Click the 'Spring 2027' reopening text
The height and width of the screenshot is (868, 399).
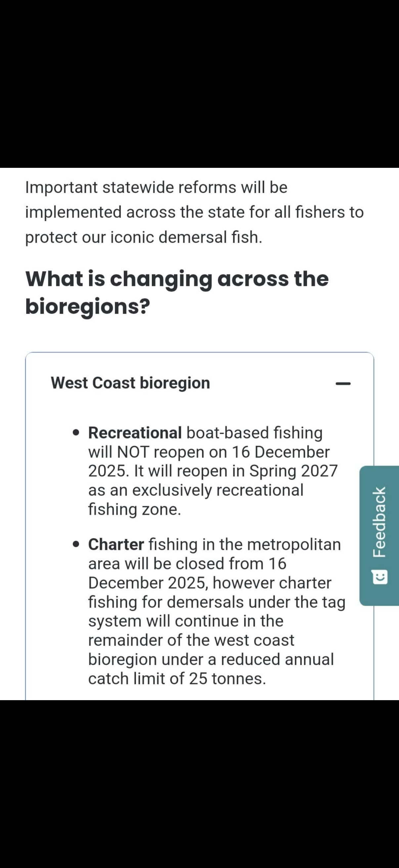(x=293, y=471)
